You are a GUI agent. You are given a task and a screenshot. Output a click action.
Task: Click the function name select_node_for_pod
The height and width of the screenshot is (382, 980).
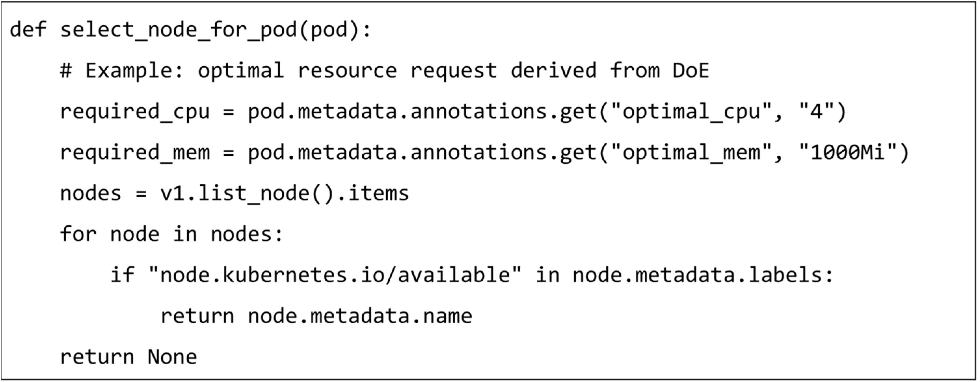pyautogui.click(x=179, y=30)
